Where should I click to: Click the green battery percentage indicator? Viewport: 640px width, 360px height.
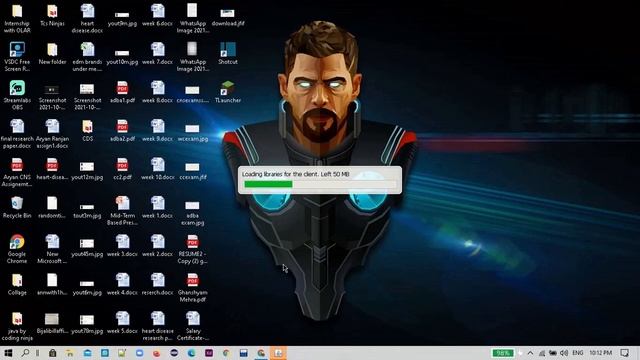(503, 353)
